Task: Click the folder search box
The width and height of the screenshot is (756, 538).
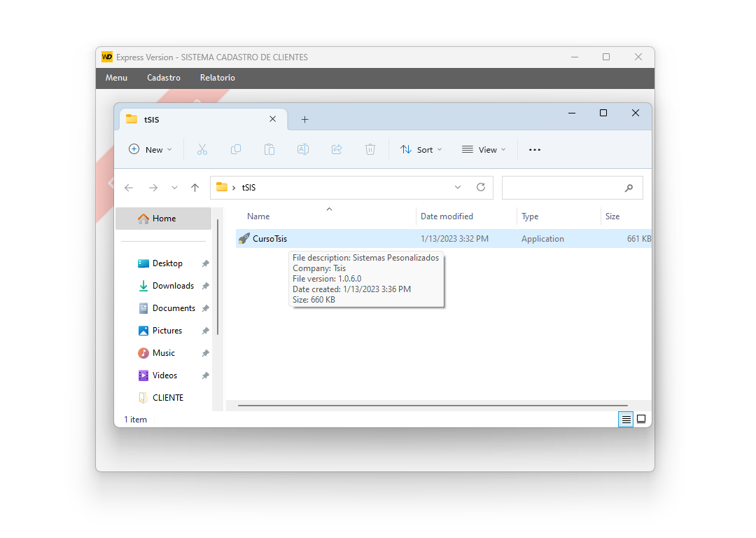Action: click(x=563, y=188)
